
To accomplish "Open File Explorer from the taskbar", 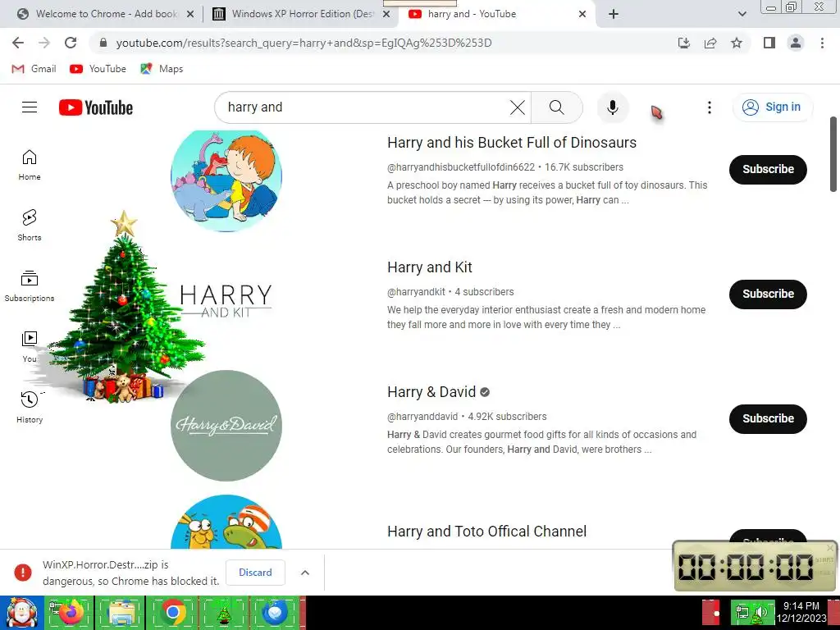I will 121,612.
